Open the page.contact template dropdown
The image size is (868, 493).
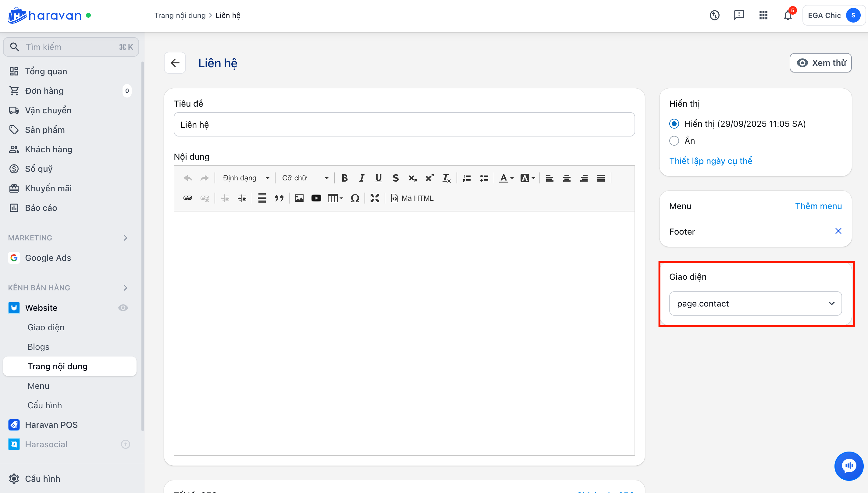click(x=755, y=304)
